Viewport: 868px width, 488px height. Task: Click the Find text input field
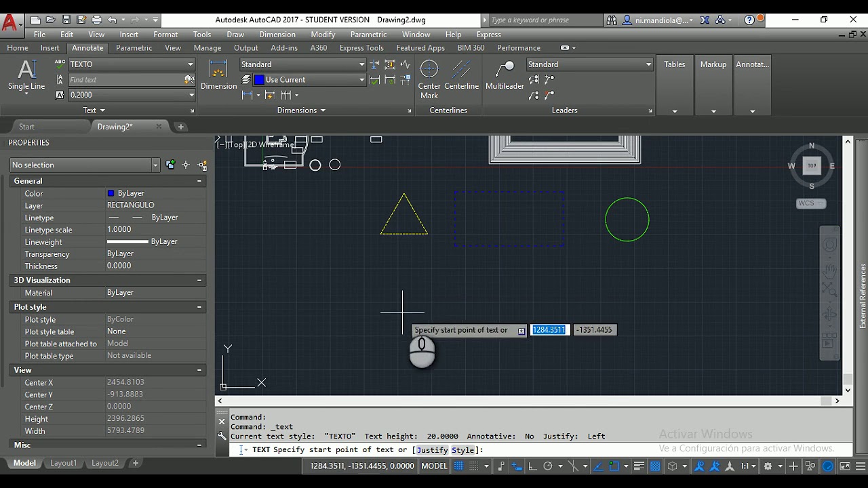[125, 79]
